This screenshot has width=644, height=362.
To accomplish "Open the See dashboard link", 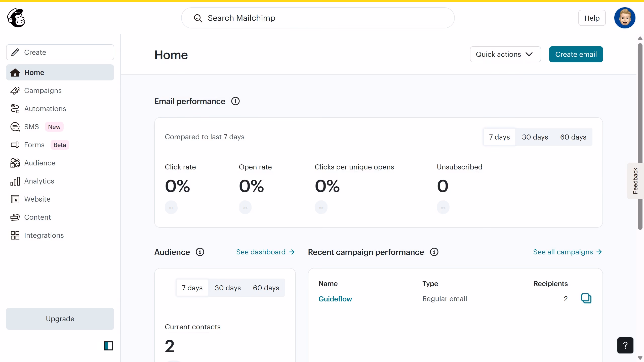I will (265, 252).
